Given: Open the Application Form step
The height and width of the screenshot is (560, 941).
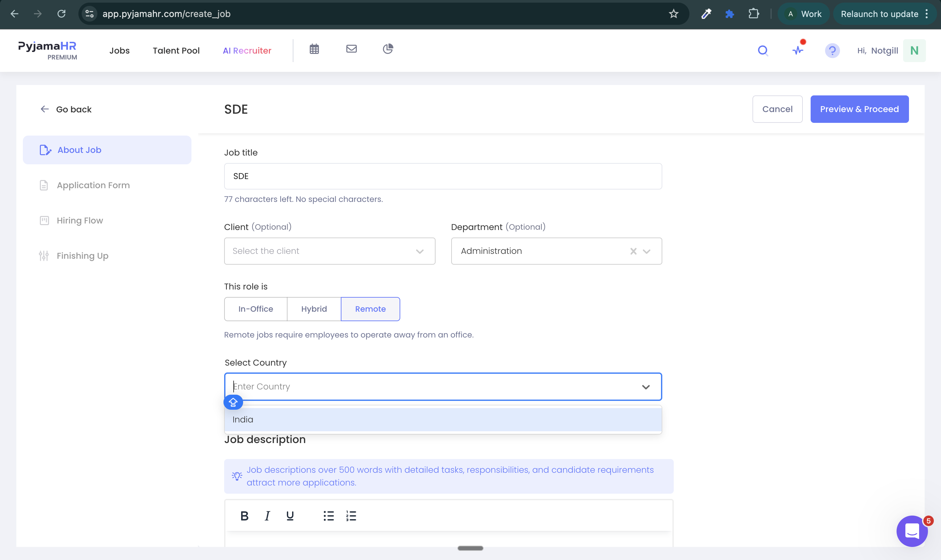Looking at the screenshot, I should point(93,185).
